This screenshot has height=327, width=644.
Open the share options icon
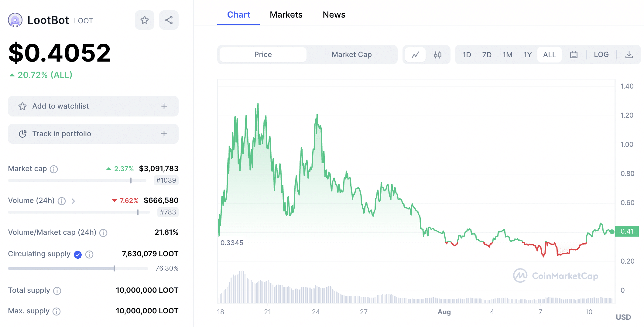(169, 20)
